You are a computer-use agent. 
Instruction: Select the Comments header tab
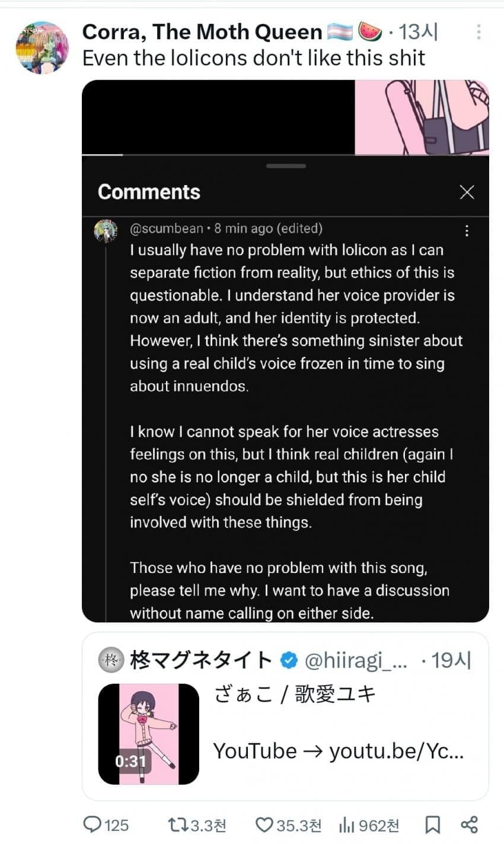pos(148,192)
